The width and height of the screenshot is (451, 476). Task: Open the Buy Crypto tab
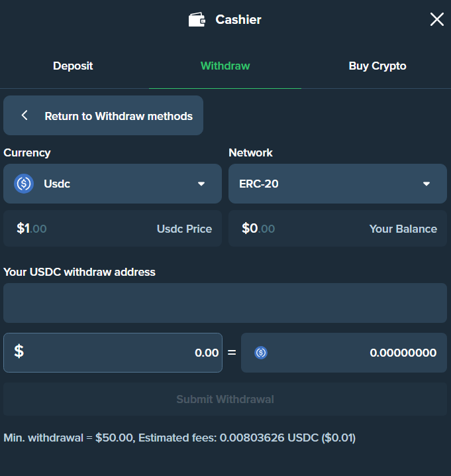click(377, 66)
